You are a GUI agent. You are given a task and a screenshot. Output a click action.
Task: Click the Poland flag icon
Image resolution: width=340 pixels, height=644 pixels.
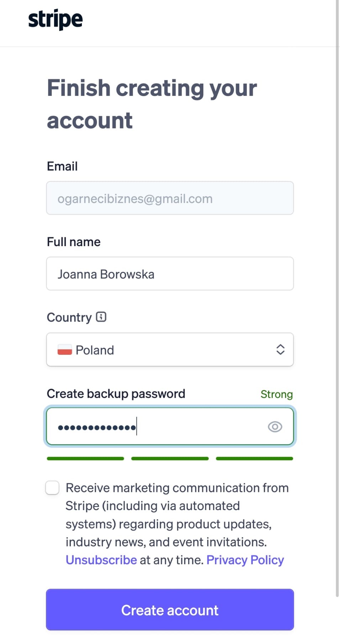point(65,349)
